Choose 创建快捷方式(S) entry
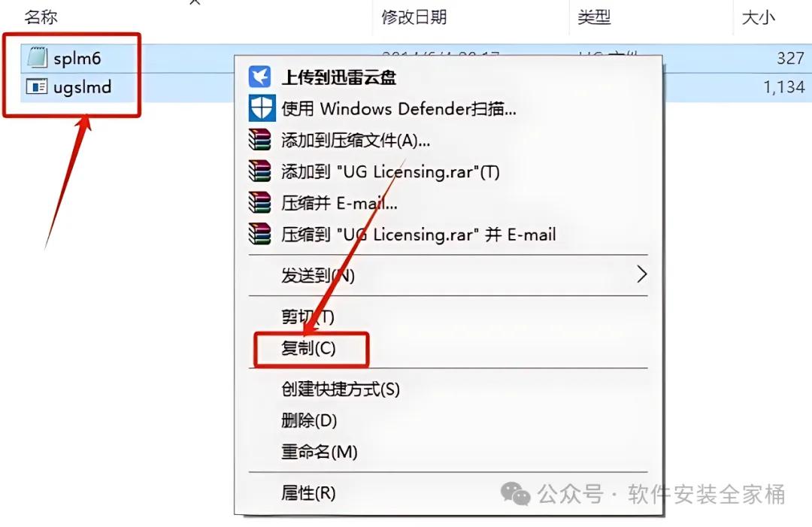The height and width of the screenshot is (527, 812). point(341,389)
